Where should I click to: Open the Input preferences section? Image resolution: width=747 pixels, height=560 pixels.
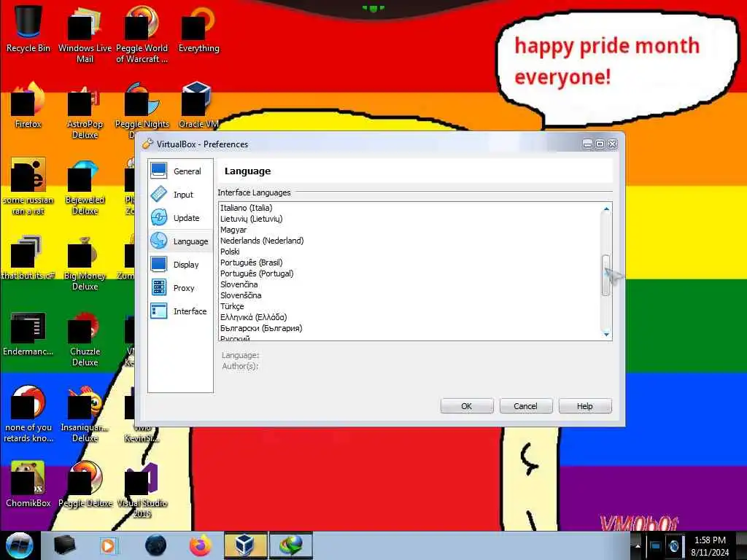point(180,194)
